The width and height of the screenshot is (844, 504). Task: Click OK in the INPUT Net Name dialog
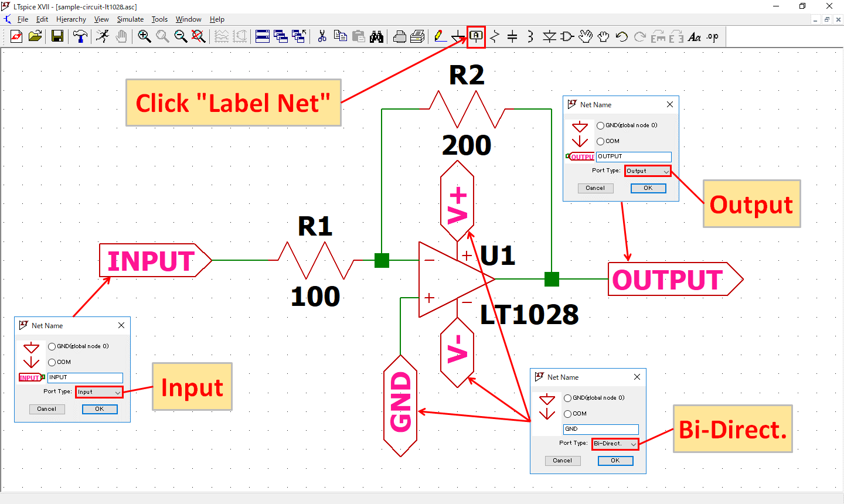tap(100, 409)
